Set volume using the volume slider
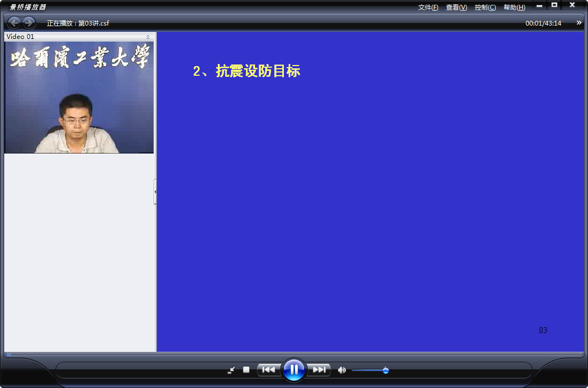This screenshot has width=588, height=388. point(370,370)
